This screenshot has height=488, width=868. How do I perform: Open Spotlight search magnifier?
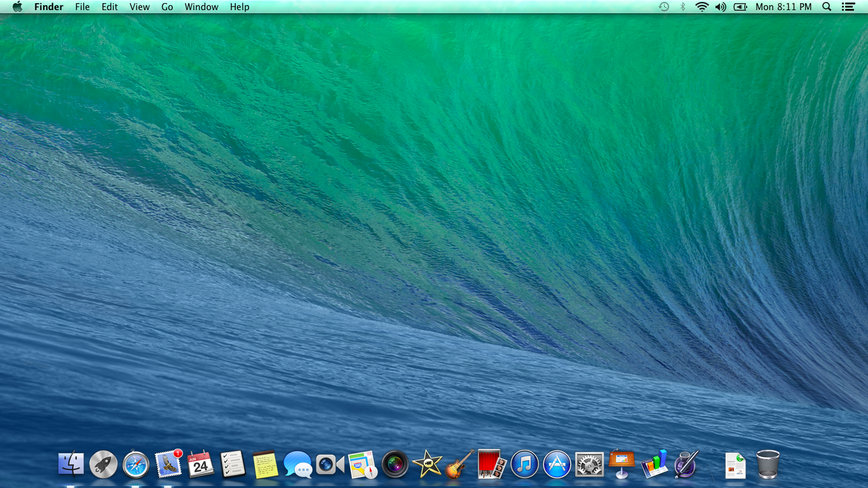(x=827, y=7)
